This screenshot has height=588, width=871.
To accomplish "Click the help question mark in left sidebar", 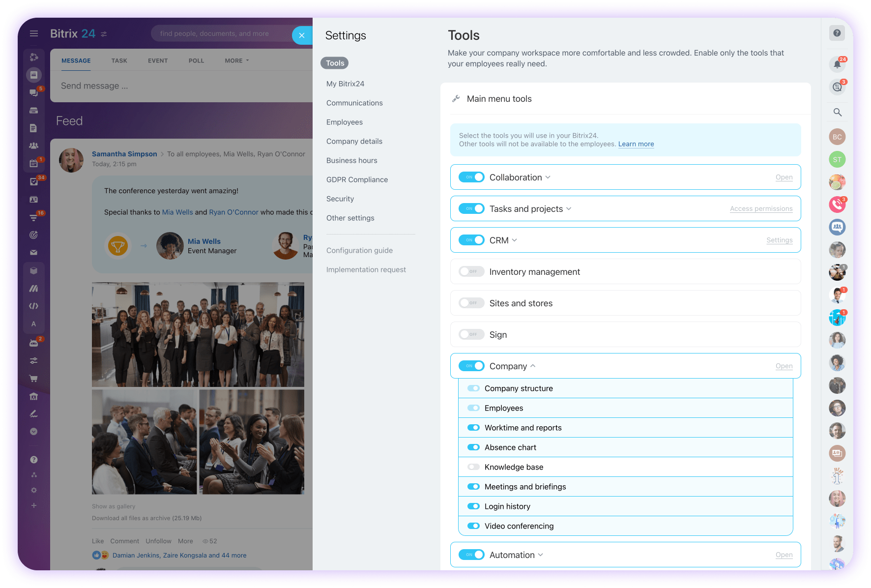I will [33, 460].
